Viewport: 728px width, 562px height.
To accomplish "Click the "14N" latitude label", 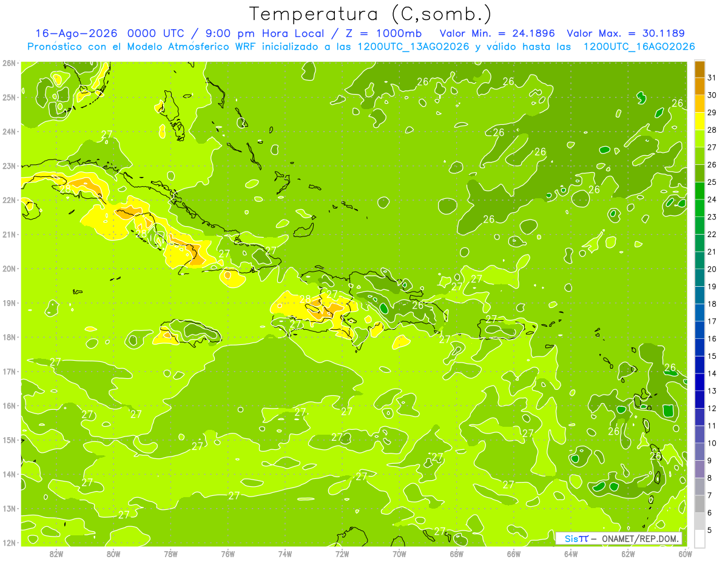I will pos(9,474).
